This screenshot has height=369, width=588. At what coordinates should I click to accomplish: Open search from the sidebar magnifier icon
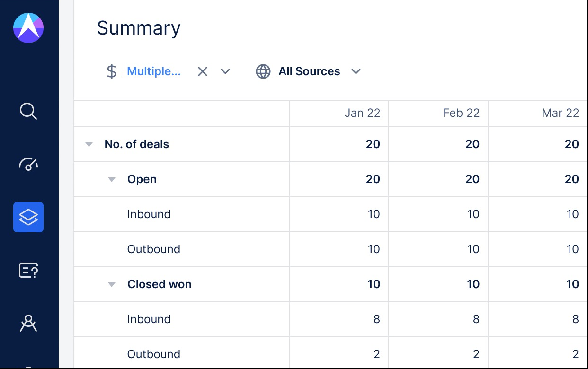point(28,112)
